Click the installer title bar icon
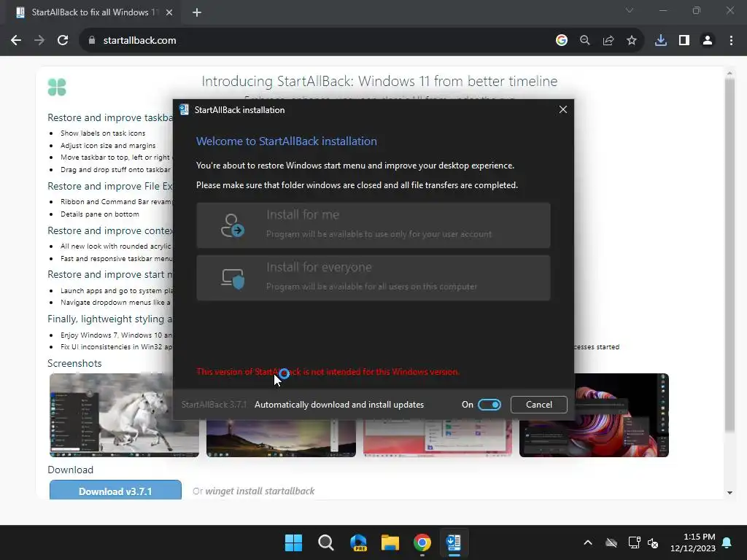This screenshot has height=560, width=747. 184,109
